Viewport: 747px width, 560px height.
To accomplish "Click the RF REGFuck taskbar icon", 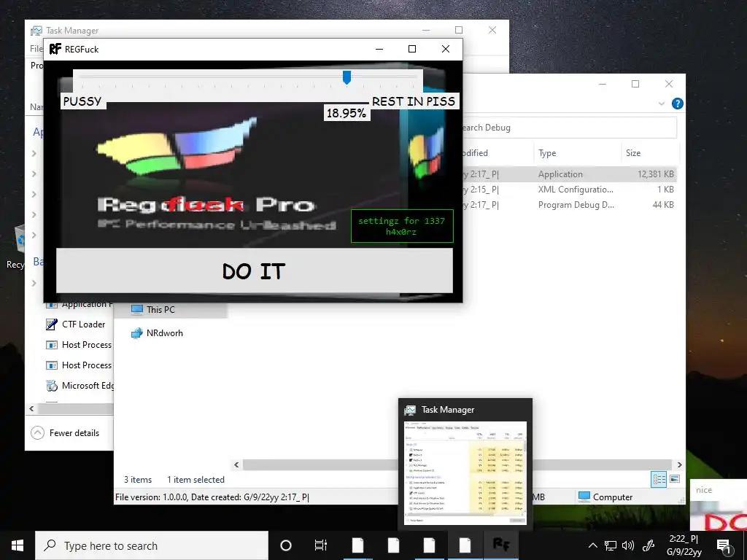I will (x=500, y=545).
